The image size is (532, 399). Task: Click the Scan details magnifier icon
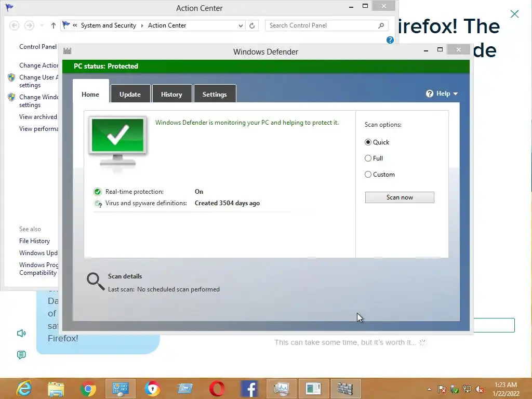(96, 282)
